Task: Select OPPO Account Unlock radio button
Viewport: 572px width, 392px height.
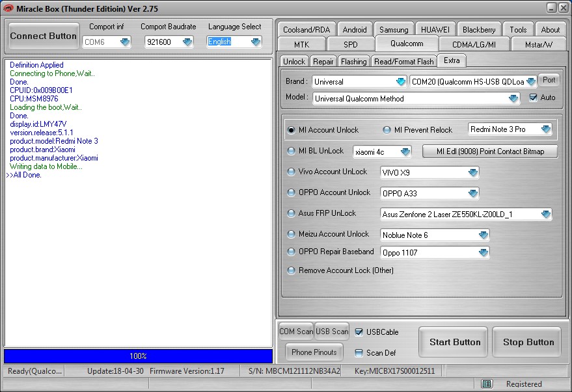Action: click(291, 192)
